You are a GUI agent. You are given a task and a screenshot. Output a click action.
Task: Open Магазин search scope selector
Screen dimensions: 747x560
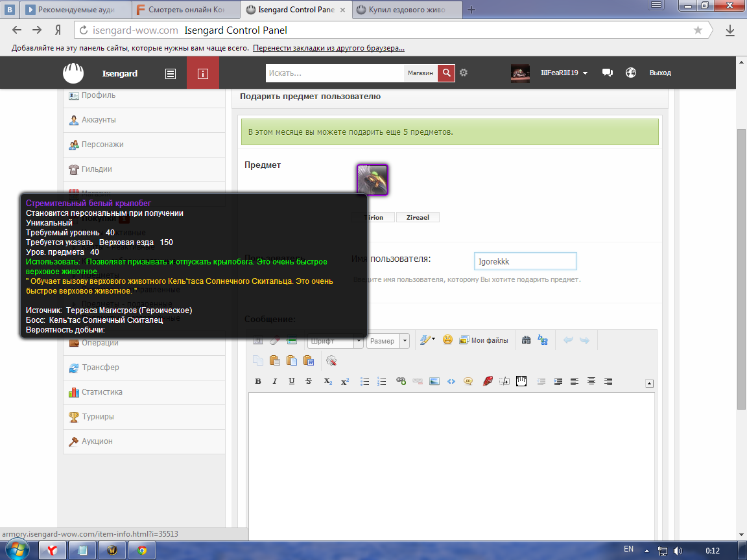pyautogui.click(x=420, y=73)
